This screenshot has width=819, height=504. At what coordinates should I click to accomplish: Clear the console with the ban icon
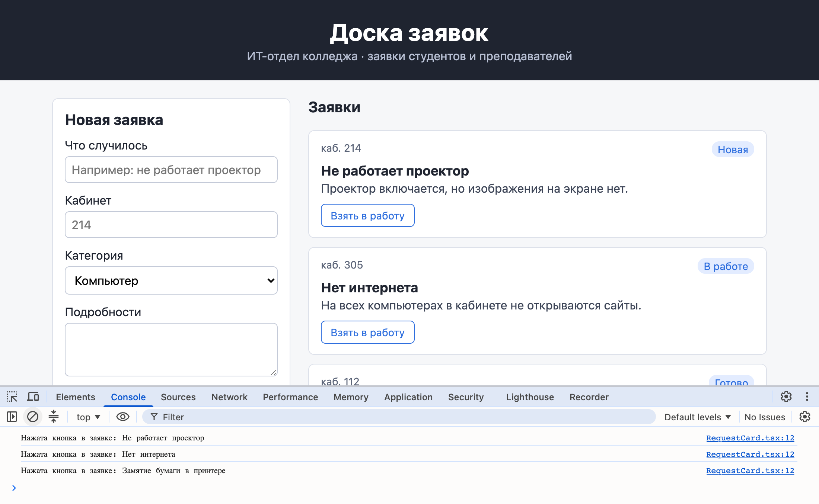(33, 417)
